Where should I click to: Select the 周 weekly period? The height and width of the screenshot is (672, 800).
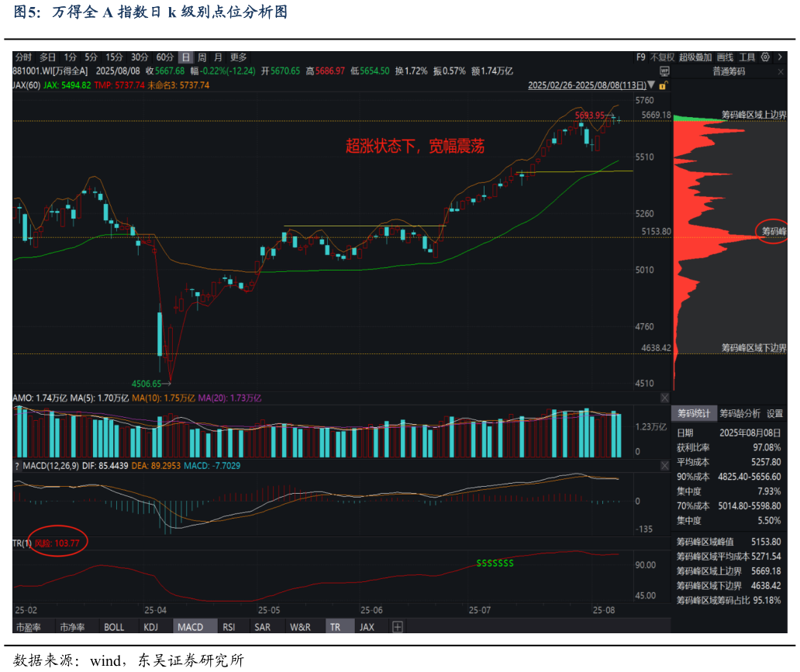click(202, 57)
